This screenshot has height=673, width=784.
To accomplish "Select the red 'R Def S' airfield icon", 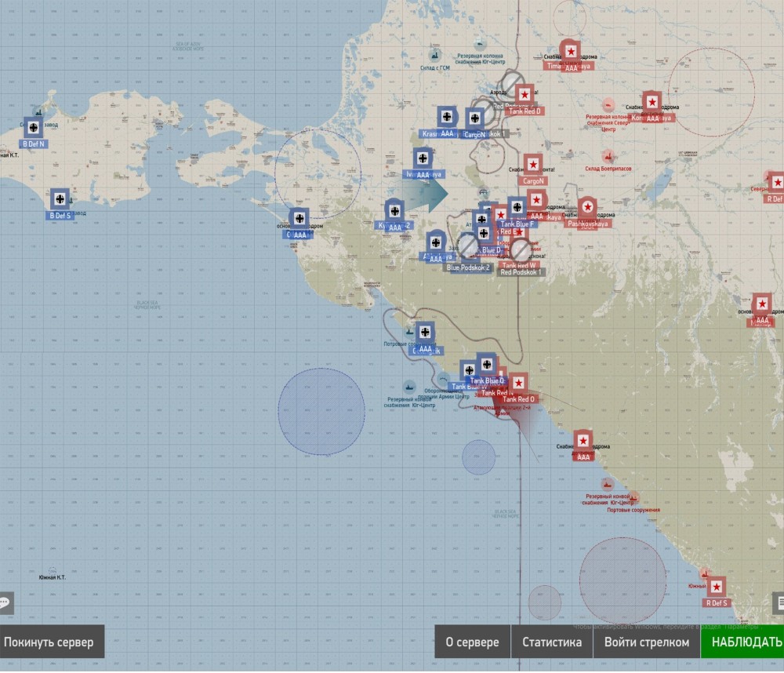I will click(x=717, y=587).
